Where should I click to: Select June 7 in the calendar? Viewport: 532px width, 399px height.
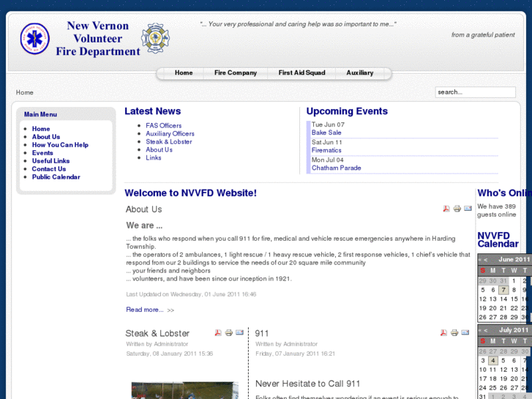point(503,290)
